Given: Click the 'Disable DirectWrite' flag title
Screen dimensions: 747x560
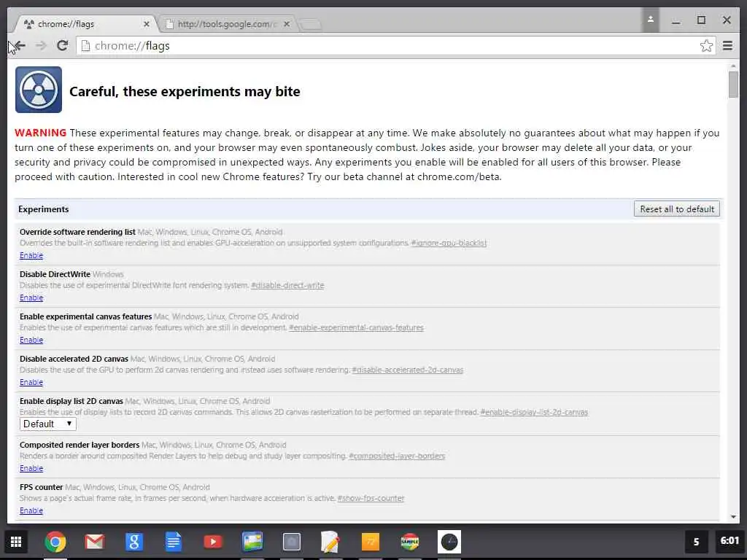Looking at the screenshot, I should point(55,274).
